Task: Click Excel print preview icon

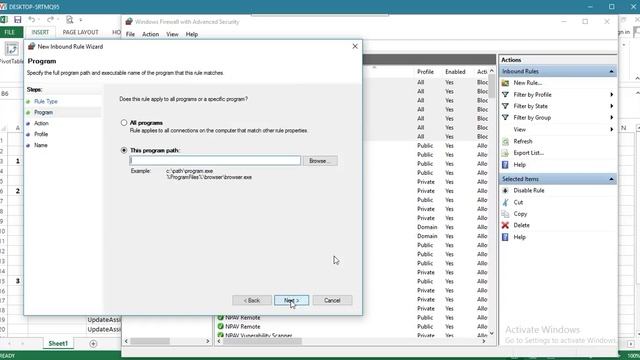Action: pos(70,20)
